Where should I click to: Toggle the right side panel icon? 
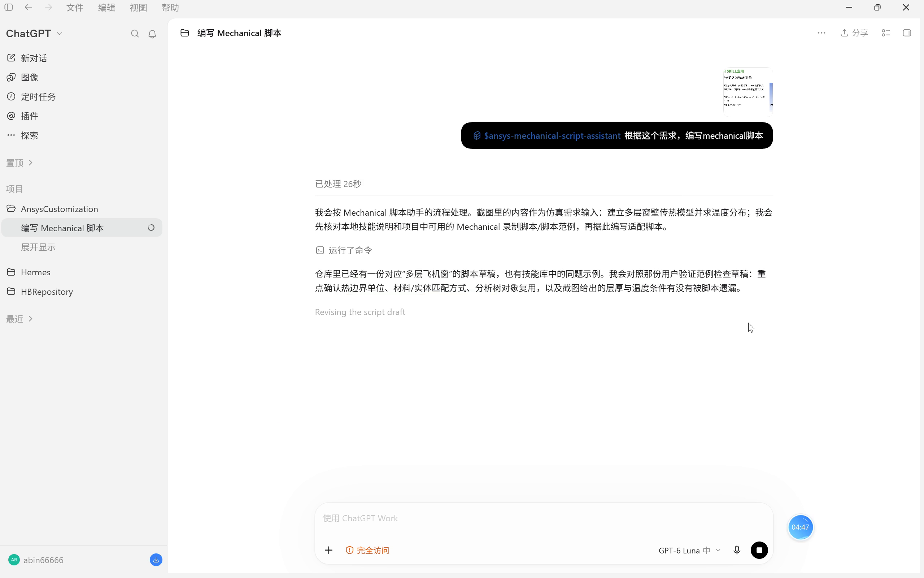click(907, 33)
